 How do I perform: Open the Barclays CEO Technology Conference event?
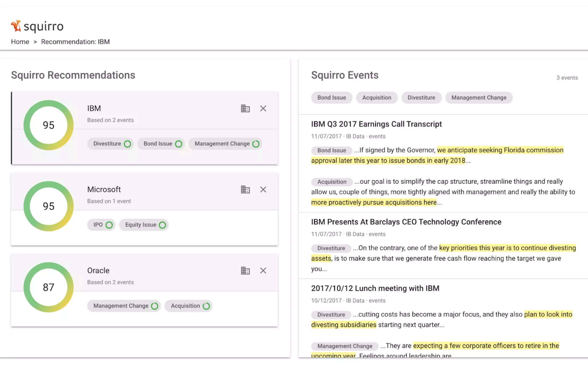[406, 222]
